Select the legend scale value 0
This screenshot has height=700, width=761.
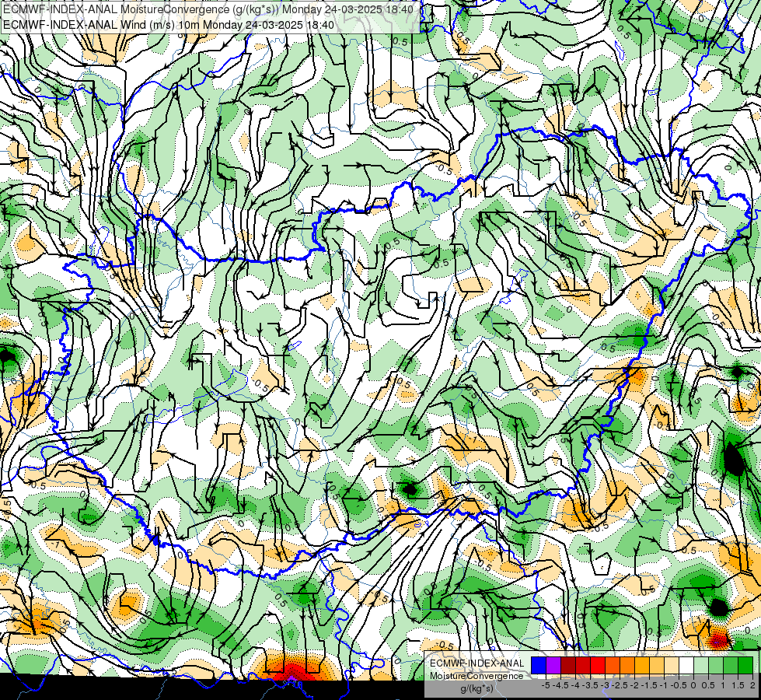click(693, 685)
